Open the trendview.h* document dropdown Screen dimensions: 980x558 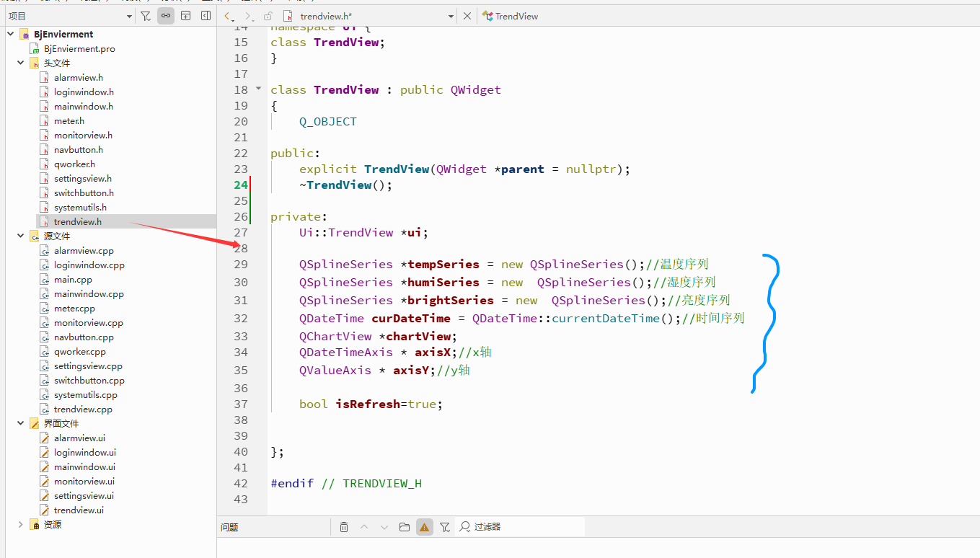click(x=451, y=16)
